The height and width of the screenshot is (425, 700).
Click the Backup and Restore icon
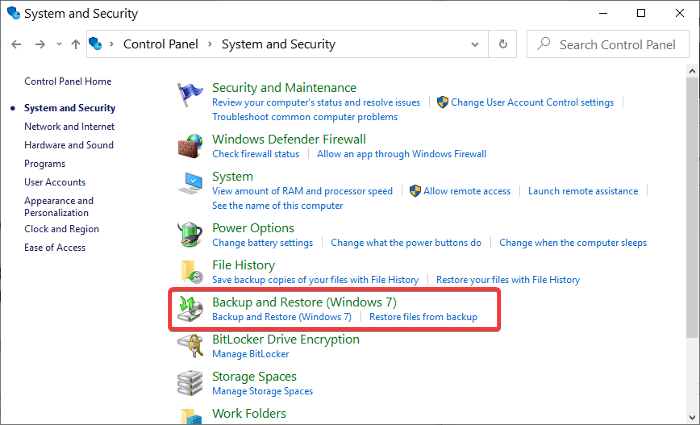(x=190, y=308)
